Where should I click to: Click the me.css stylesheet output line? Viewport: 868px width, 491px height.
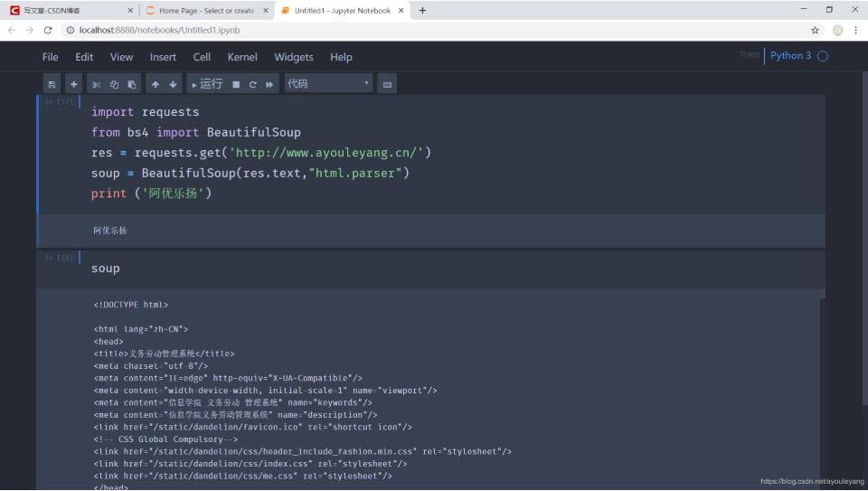click(x=243, y=476)
